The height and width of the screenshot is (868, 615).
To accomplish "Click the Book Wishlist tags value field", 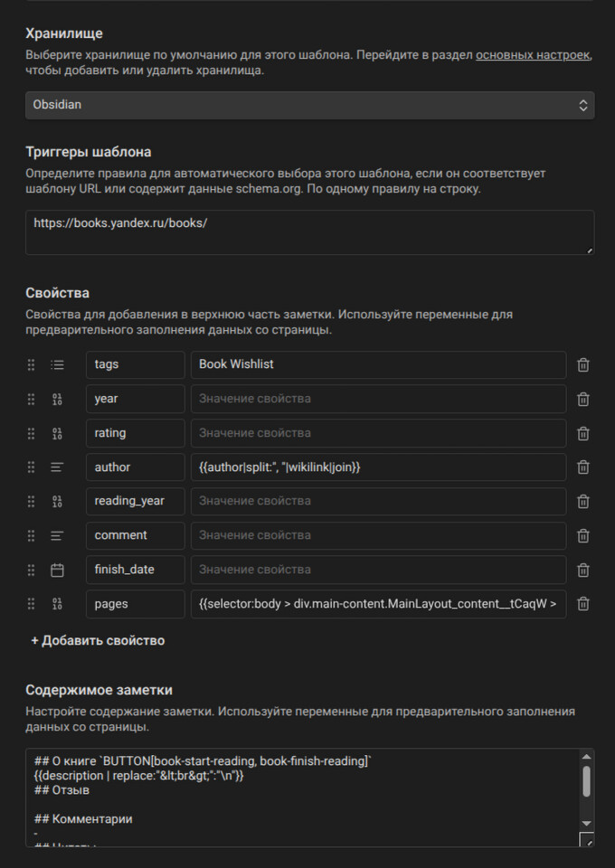I will tap(378, 364).
